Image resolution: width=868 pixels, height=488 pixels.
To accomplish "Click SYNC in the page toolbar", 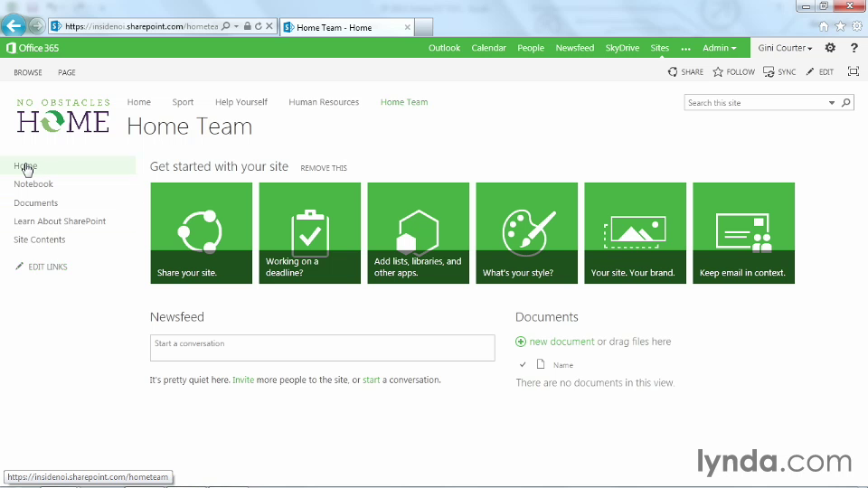I will [x=779, y=72].
